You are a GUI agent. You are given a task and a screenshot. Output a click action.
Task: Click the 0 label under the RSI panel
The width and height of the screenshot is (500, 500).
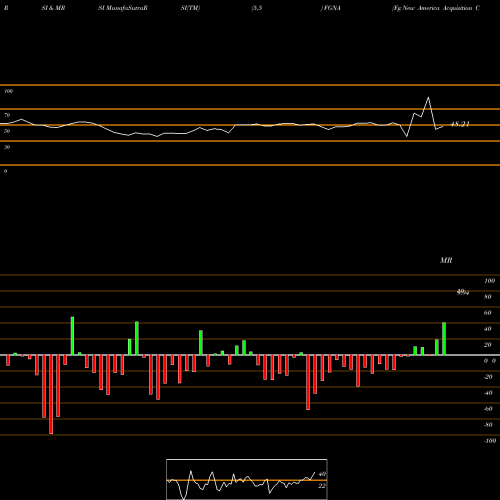[5, 171]
